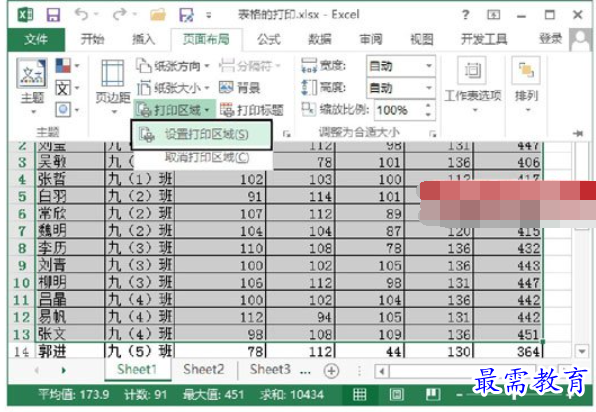Click cell containing 李历

click(70, 248)
